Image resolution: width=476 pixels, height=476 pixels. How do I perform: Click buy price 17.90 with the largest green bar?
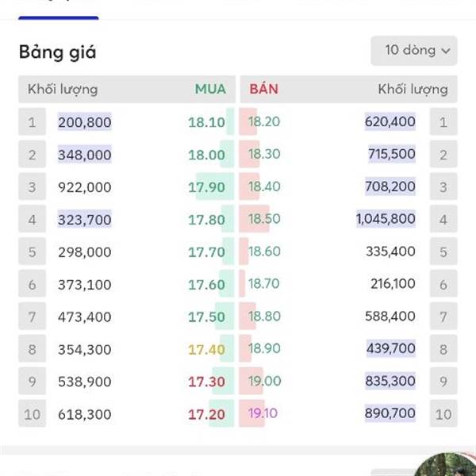point(206,187)
